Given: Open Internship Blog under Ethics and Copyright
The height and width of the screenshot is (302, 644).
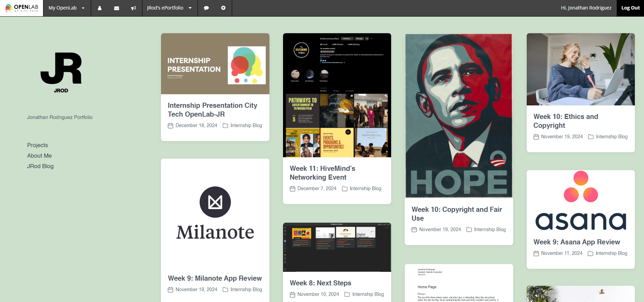Looking at the screenshot, I should tap(612, 137).
